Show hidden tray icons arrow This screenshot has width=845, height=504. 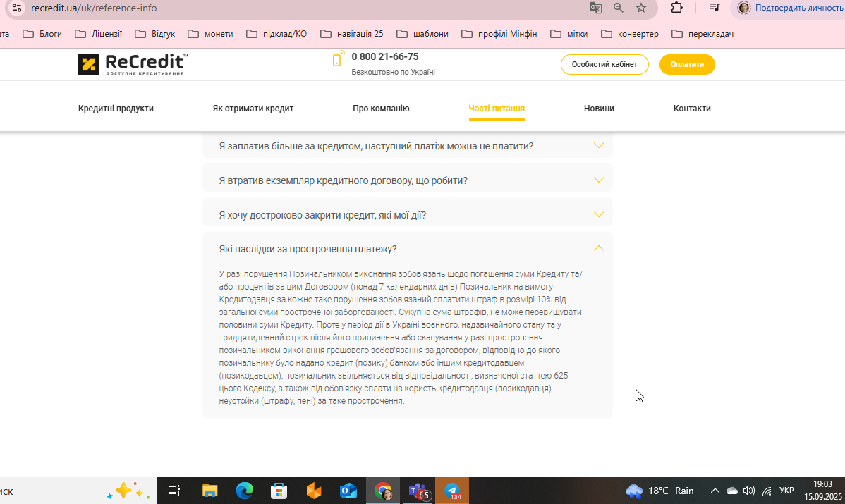[x=715, y=491]
